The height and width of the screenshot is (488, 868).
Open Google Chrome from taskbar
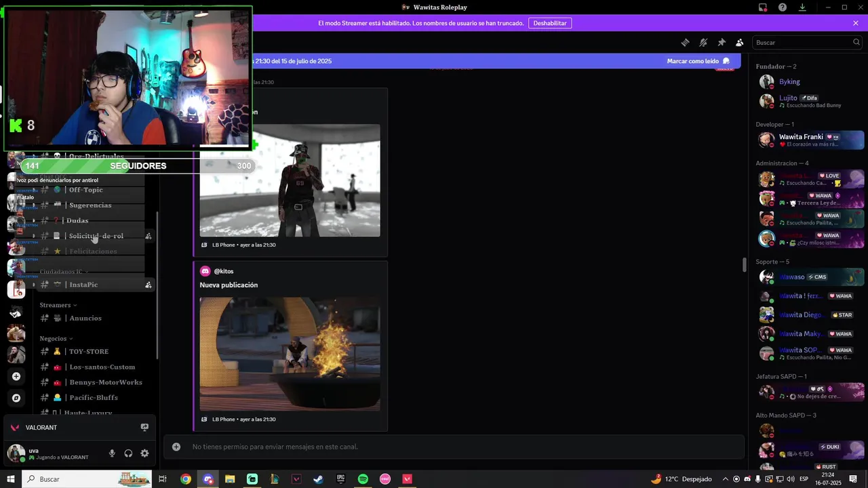point(185,479)
